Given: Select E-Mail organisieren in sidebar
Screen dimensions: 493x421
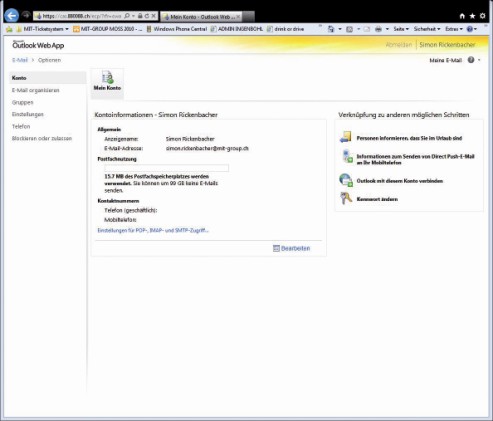Looking at the screenshot, I should 35,90.
